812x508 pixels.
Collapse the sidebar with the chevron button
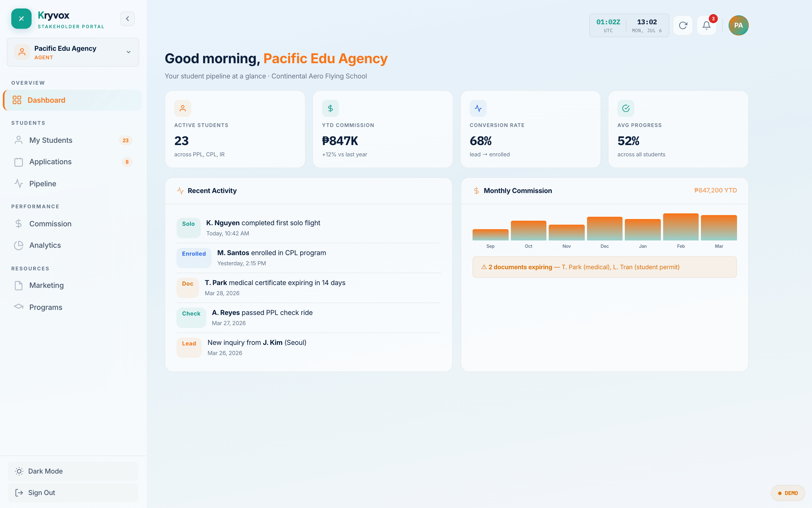pos(127,19)
